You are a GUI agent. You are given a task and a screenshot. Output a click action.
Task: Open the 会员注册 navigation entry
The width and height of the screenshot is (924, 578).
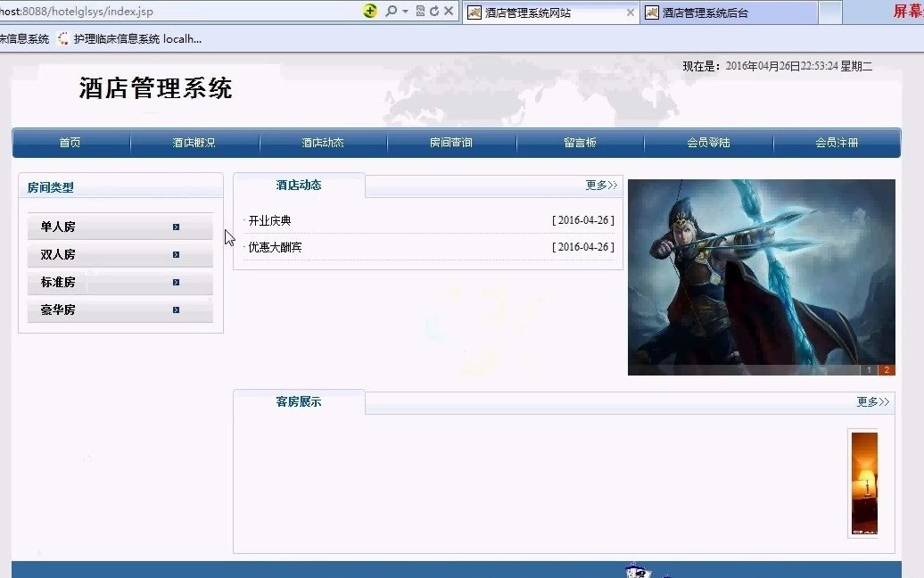click(837, 141)
